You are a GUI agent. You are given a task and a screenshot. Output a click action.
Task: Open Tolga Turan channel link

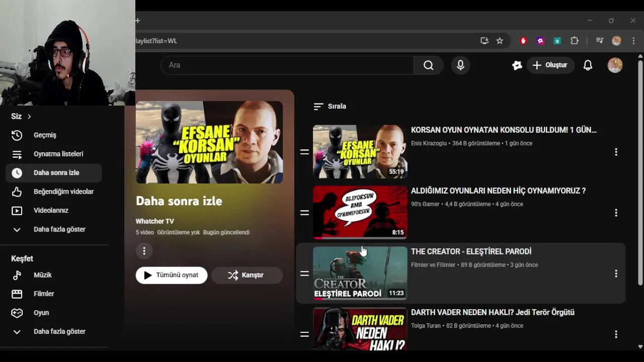point(426,326)
